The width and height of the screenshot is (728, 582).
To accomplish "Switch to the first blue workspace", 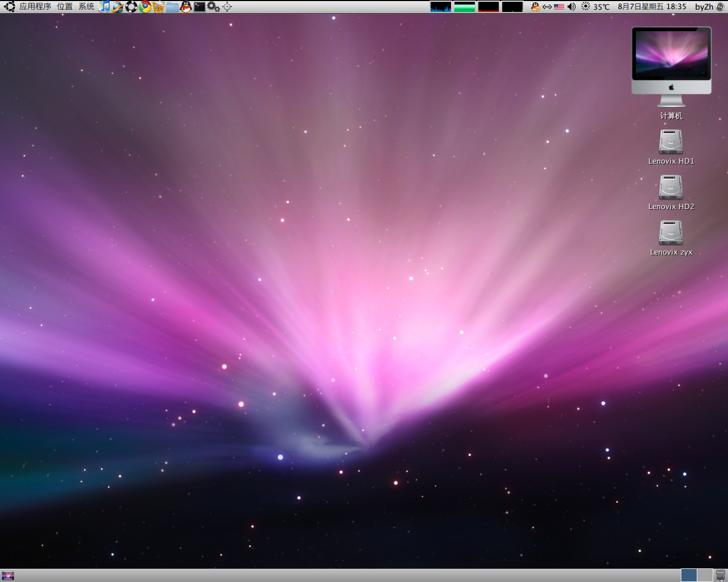I will click(x=689, y=575).
